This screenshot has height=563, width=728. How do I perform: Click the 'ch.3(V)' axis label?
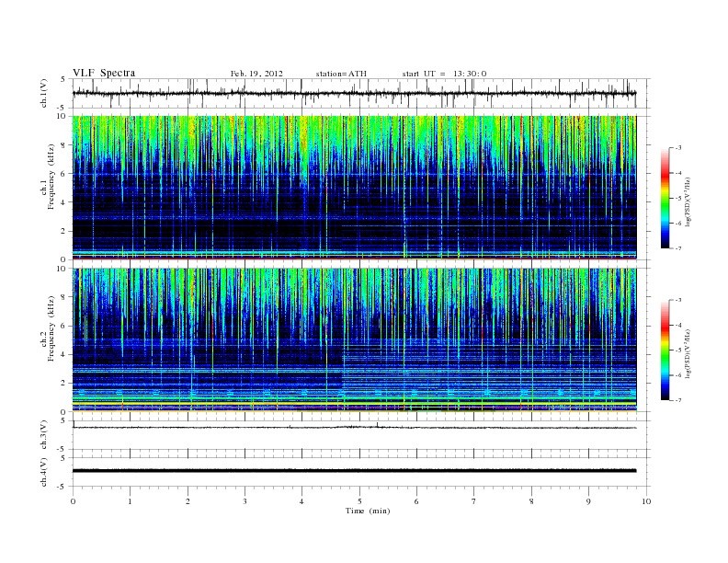point(43,435)
